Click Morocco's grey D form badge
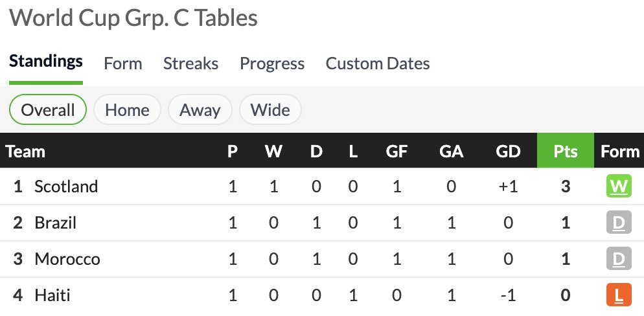The height and width of the screenshot is (316, 644). 619,258
